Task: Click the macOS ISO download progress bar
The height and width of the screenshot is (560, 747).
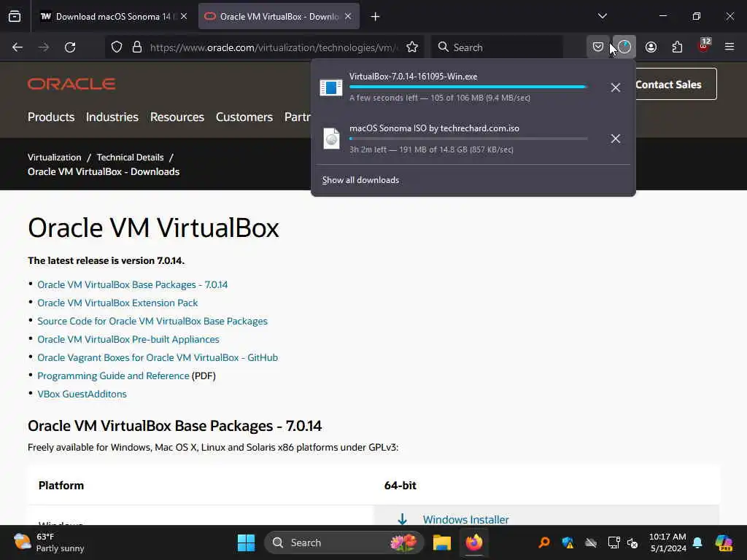Action: (x=468, y=139)
